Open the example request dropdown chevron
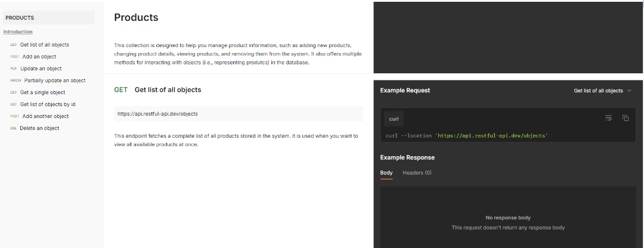This screenshot has width=644, height=248. coord(630,91)
